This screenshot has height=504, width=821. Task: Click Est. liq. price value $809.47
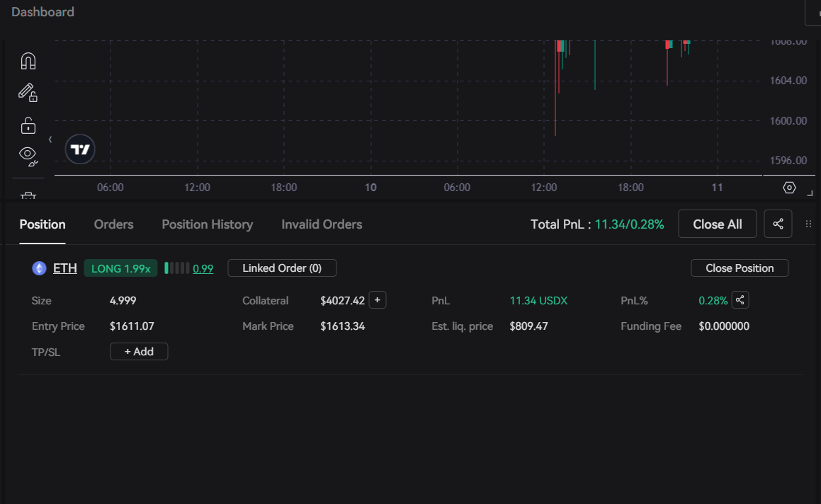coord(529,326)
